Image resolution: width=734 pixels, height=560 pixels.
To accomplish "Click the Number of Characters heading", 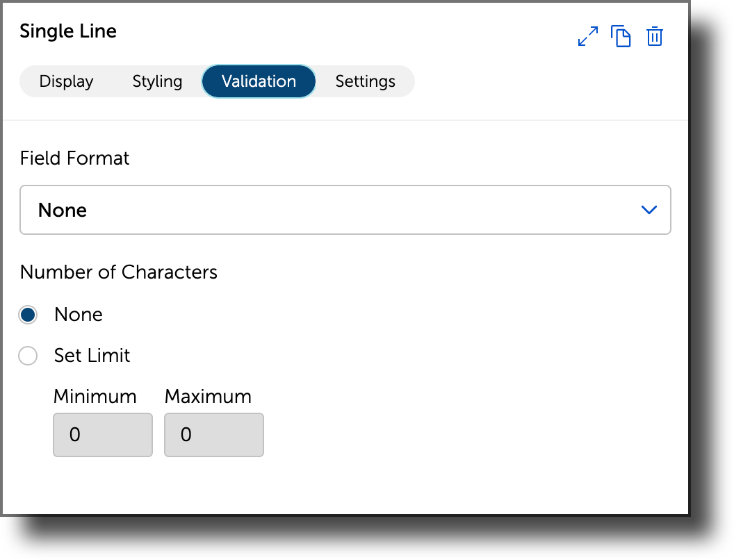I will pos(119,272).
